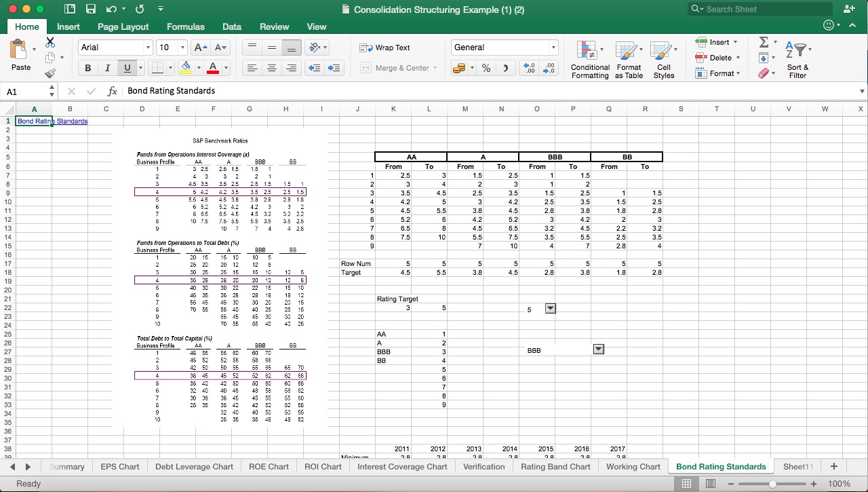Click the zoom slider in status bar
868x492 pixels.
(x=772, y=484)
